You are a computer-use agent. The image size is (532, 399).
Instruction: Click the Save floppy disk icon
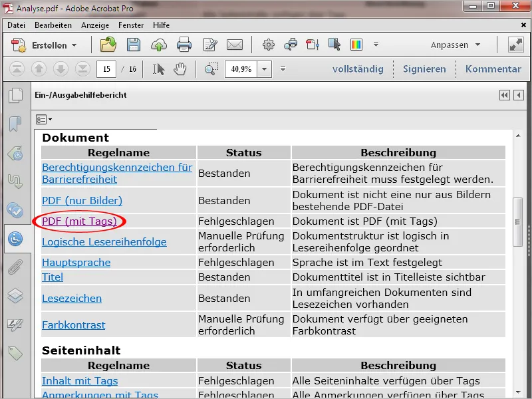tap(134, 45)
